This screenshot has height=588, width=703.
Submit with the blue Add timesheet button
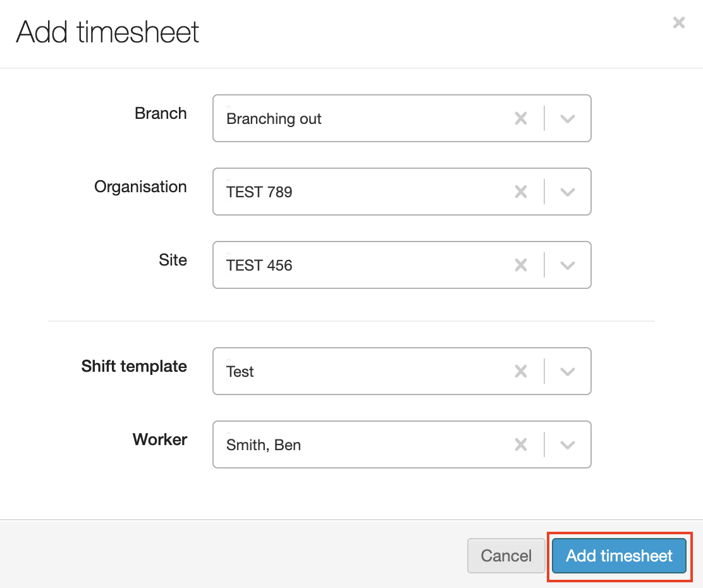pos(619,556)
